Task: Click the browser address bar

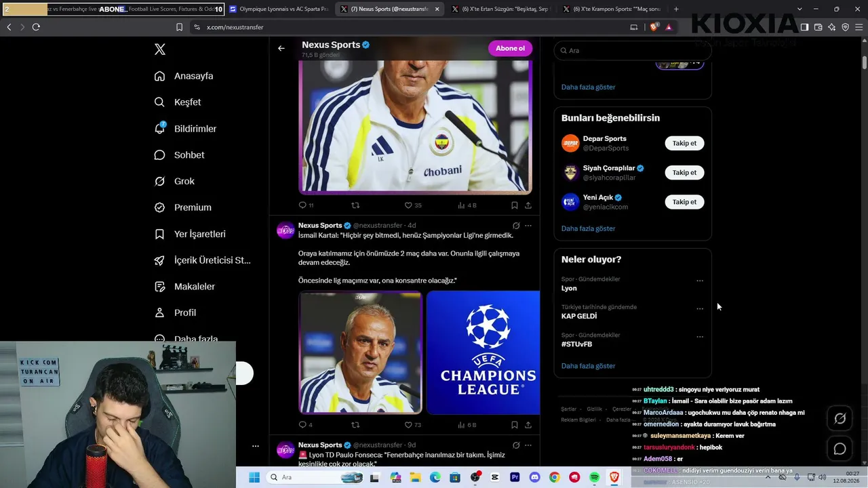Action: click(x=407, y=27)
